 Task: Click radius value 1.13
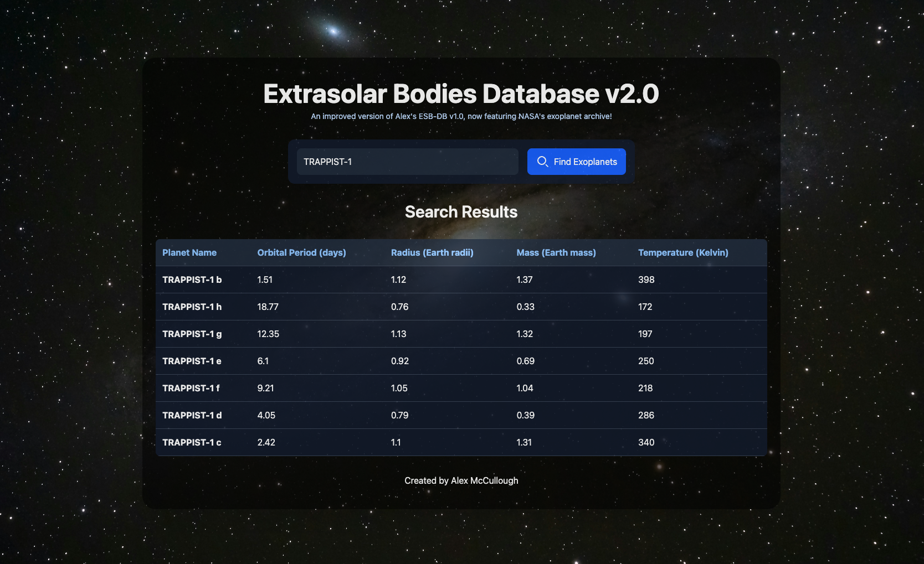[x=398, y=334]
